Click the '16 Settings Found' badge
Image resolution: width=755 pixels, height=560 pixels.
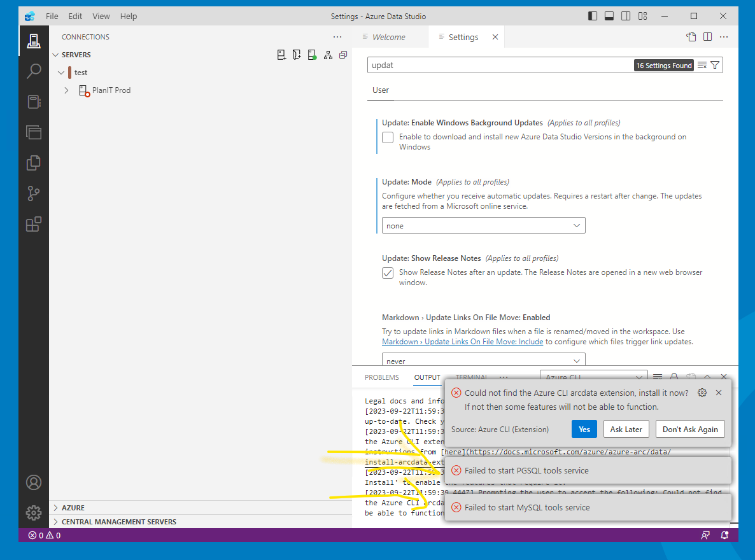point(663,66)
